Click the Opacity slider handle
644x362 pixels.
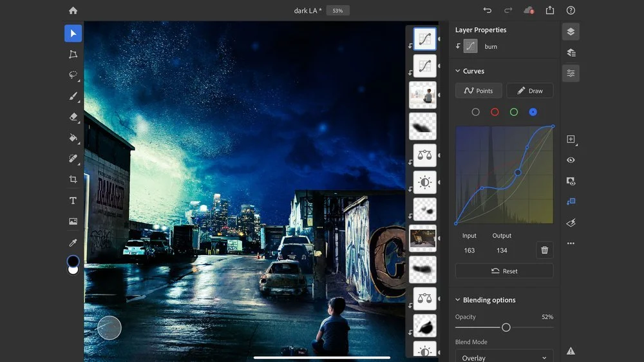click(506, 327)
